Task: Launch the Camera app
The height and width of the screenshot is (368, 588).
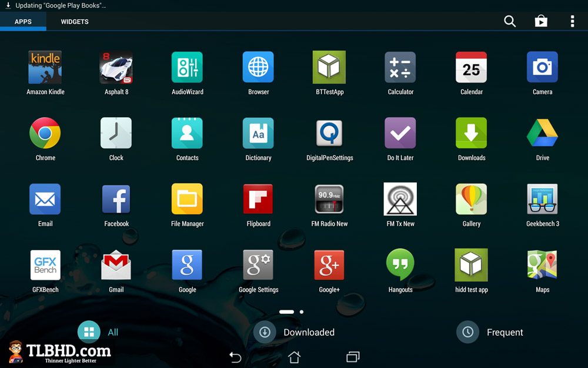Action: coord(542,68)
